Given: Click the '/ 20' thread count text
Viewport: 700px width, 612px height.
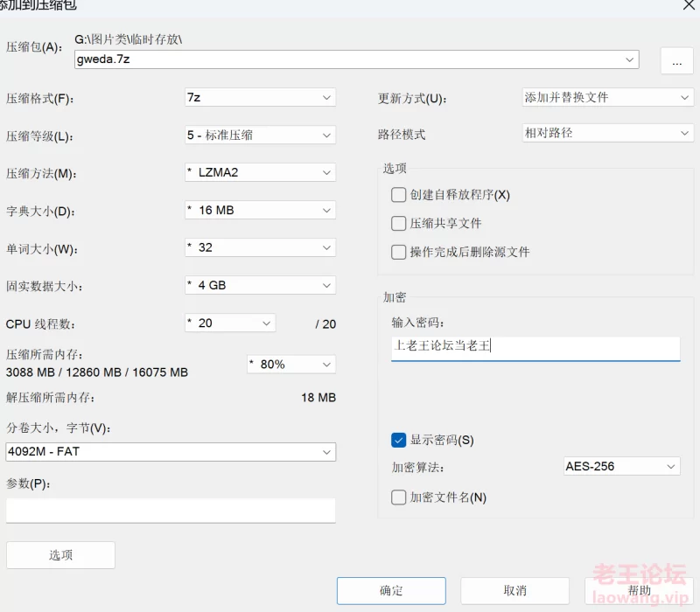Looking at the screenshot, I should [x=325, y=324].
